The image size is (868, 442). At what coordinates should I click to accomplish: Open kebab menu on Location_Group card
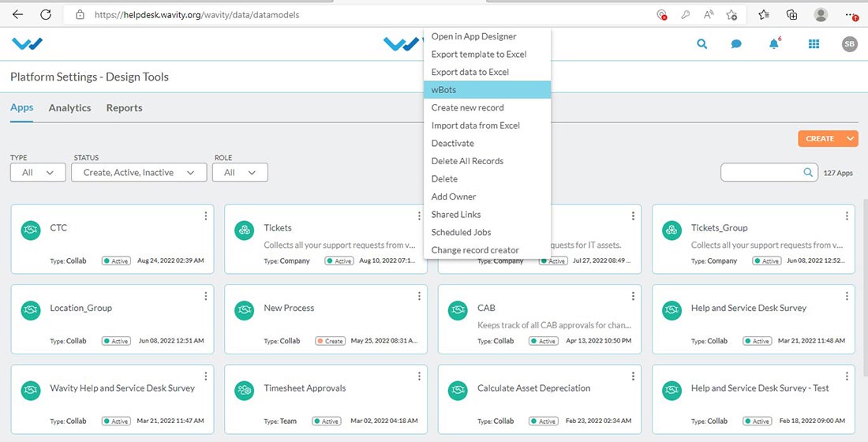[205, 296]
